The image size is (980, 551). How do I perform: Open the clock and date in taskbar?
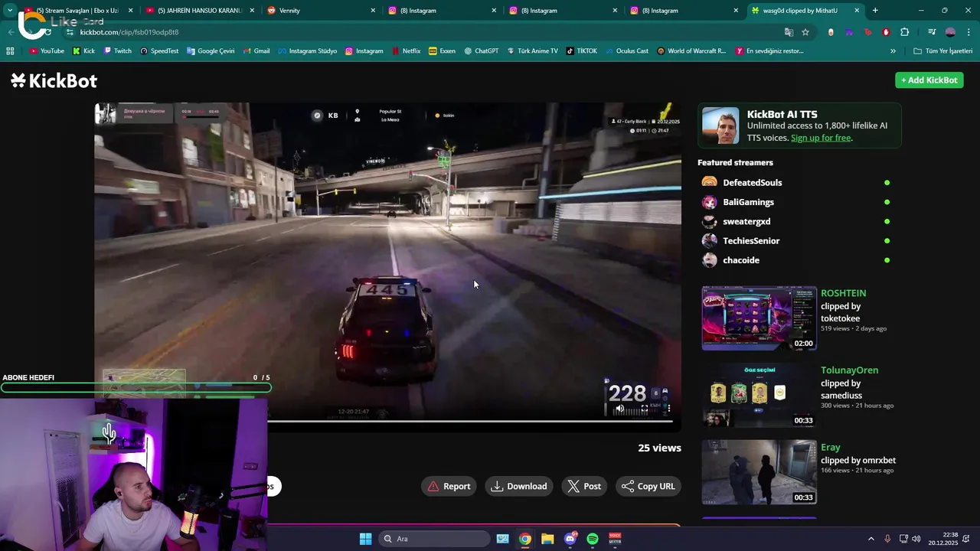[943, 539]
